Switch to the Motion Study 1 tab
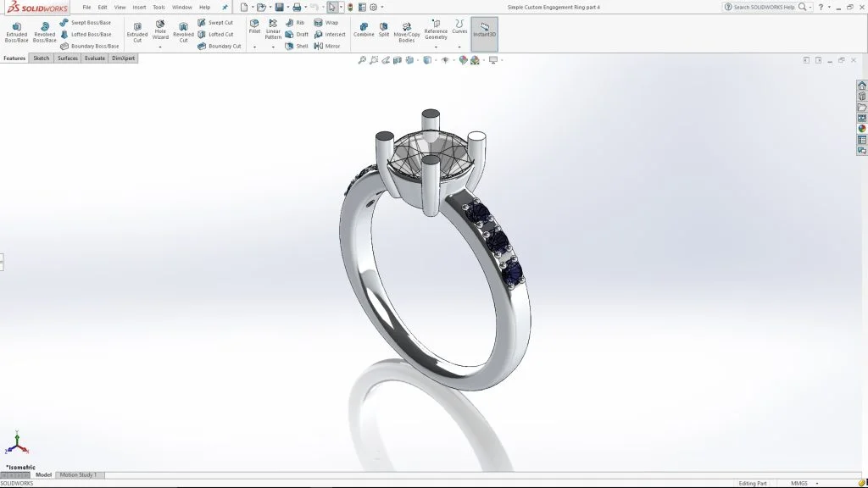 coord(78,475)
